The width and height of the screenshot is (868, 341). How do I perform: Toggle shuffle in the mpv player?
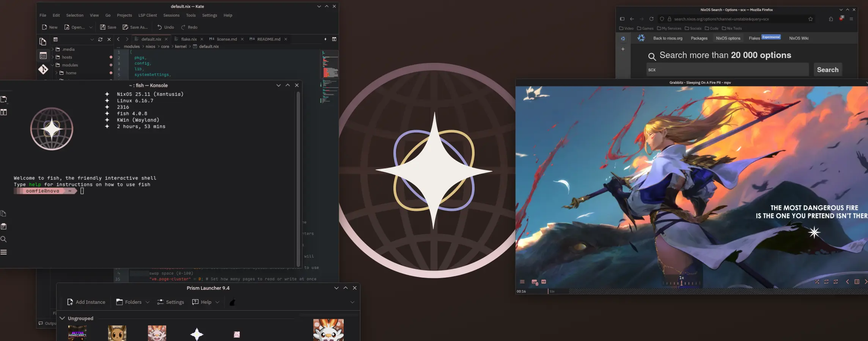pos(817,281)
